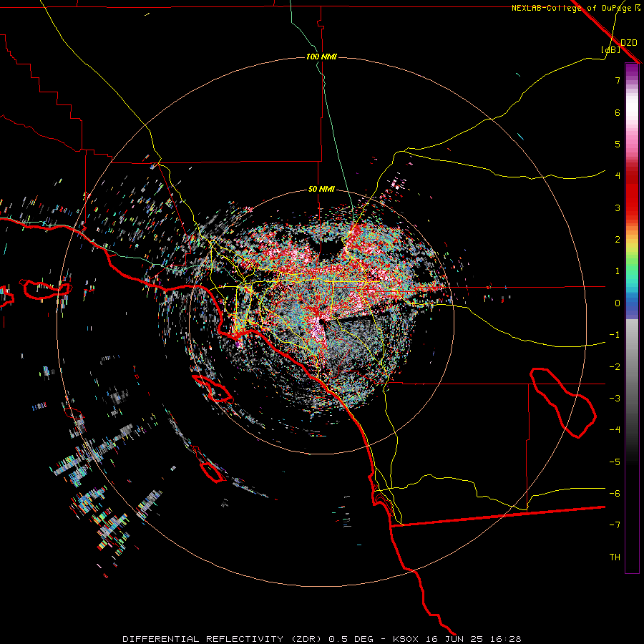Click the "7" value on color scale

point(618,80)
